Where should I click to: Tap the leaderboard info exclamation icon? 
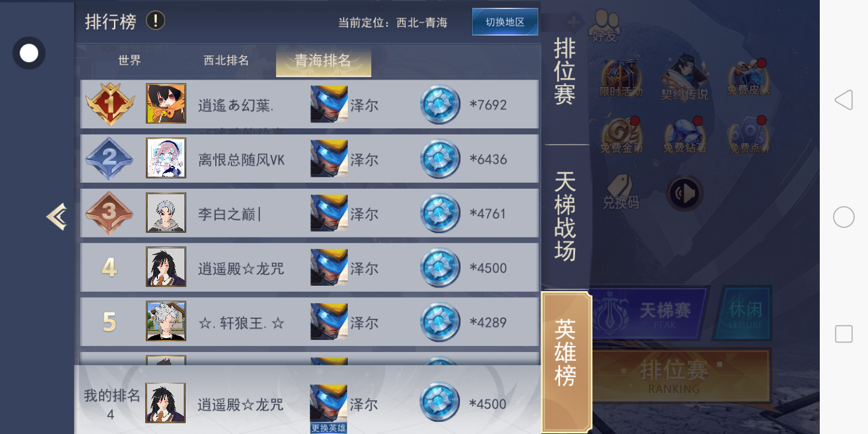(x=156, y=21)
